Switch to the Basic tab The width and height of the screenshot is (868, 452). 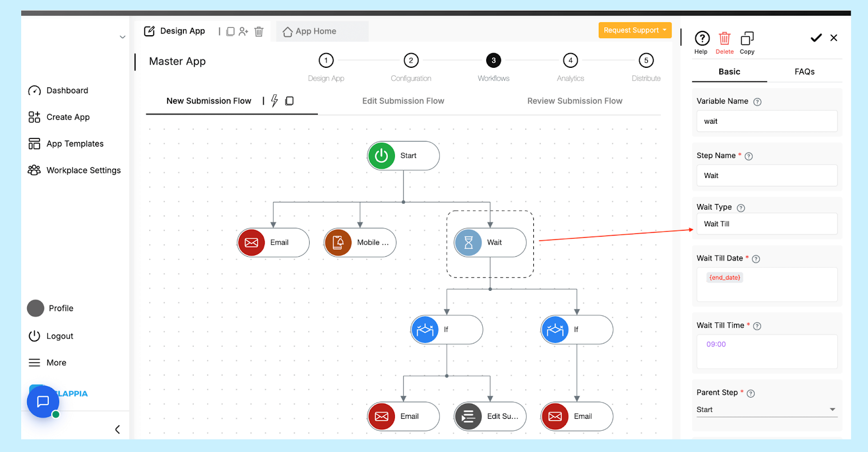pyautogui.click(x=729, y=72)
